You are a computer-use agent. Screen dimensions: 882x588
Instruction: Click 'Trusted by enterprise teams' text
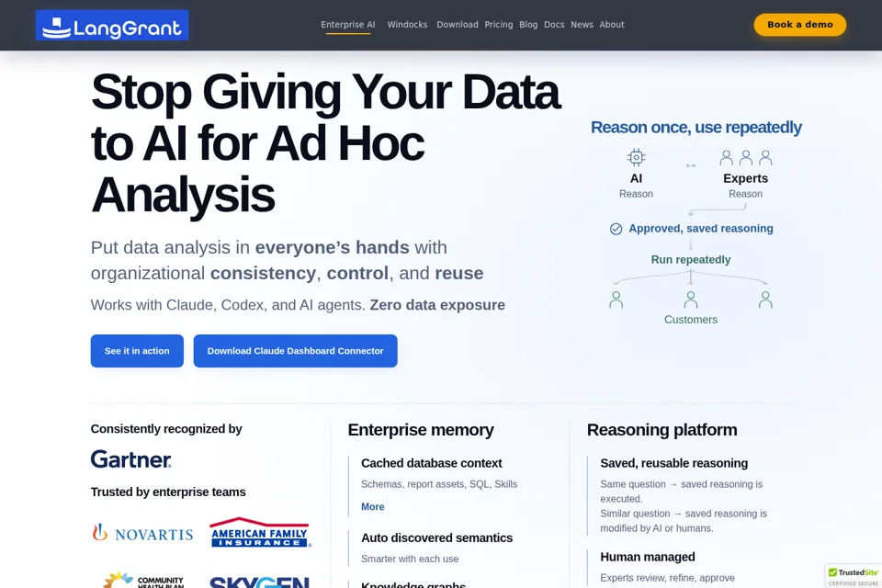tap(168, 492)
